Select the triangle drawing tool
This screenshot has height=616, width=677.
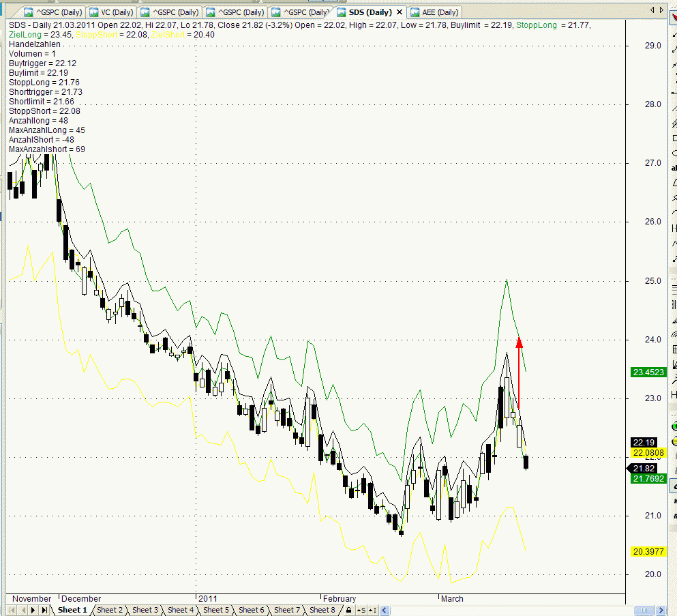[674, 182]
